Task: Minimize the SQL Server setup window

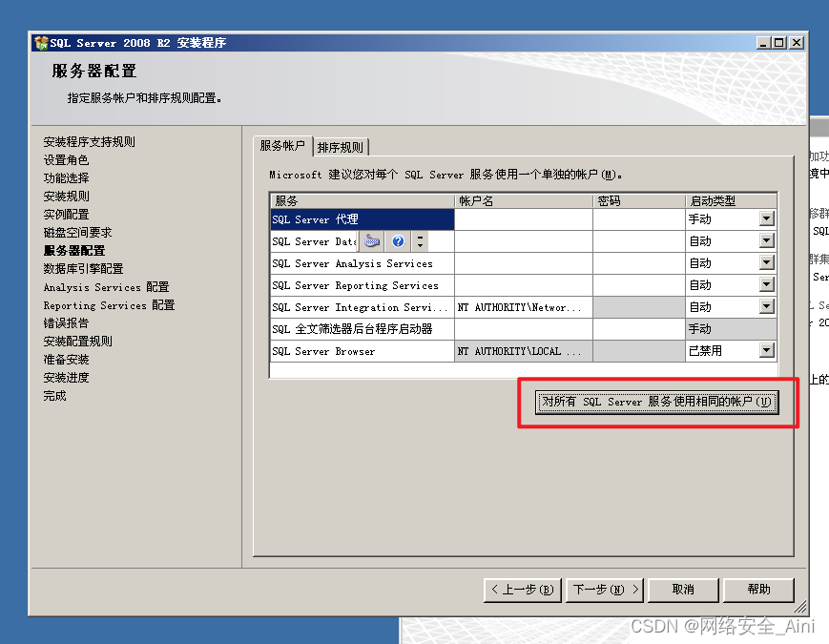Action: 763,43
